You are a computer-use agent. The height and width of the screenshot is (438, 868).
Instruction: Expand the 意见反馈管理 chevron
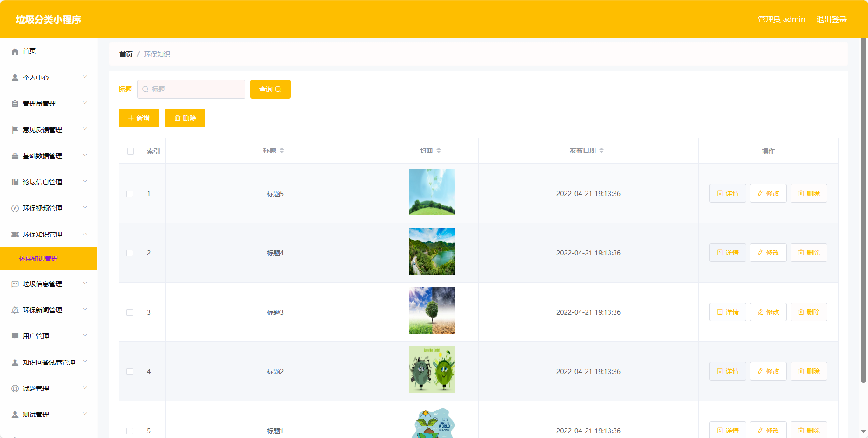(x=85, y=129)
